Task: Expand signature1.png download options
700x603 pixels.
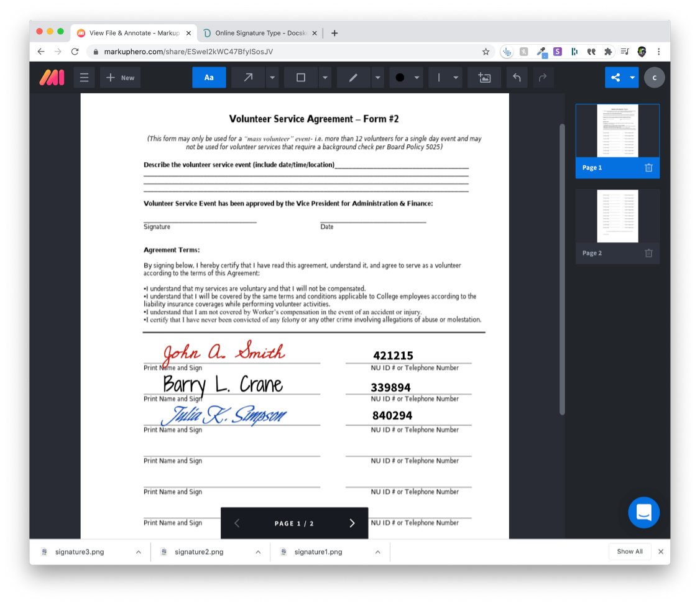Action: tap(378, 552)
